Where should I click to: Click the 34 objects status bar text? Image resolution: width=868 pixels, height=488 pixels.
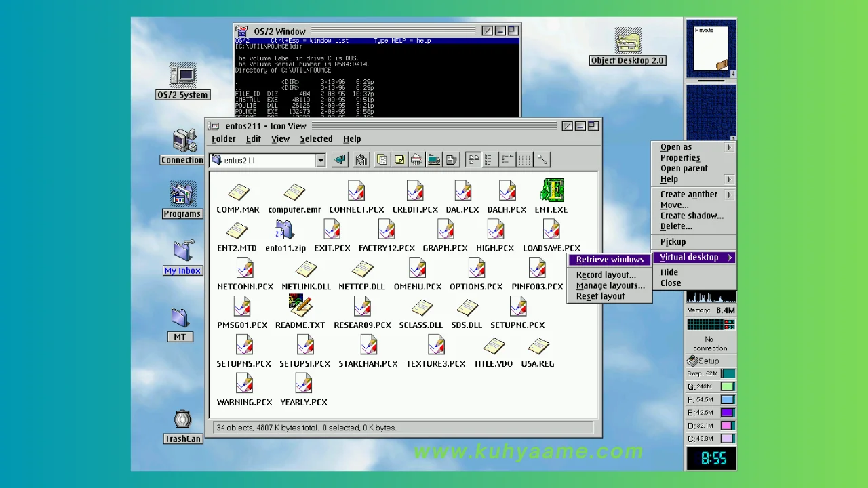click(x=306, y=428)
